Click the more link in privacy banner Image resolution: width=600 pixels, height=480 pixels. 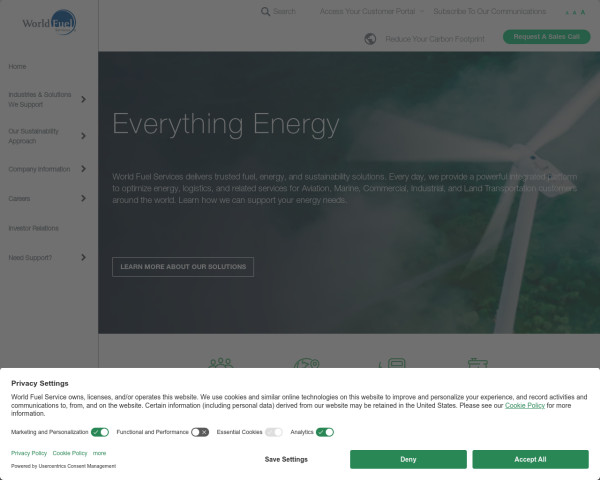(x=99, y=453)
